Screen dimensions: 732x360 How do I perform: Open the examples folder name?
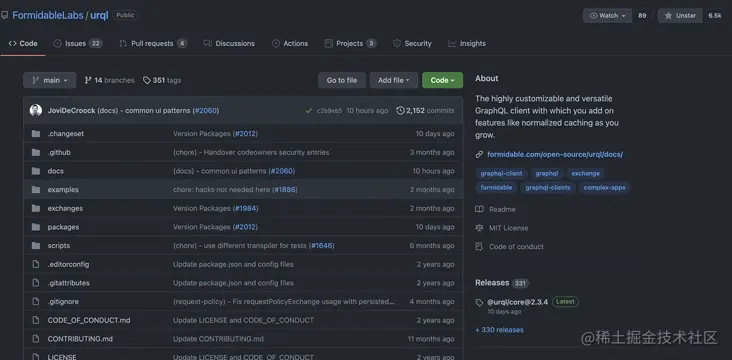pyautogui.click(x=63, y=190)
